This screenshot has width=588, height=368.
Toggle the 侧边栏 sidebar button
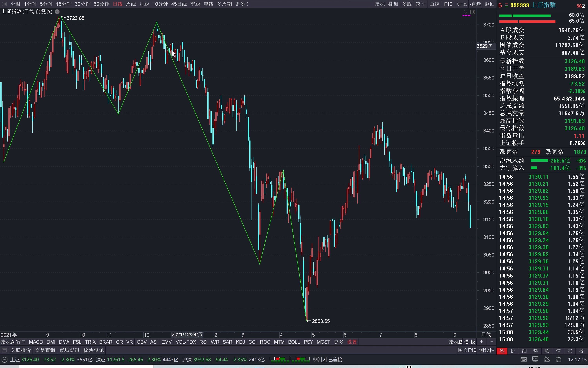[x=486, y=350]
